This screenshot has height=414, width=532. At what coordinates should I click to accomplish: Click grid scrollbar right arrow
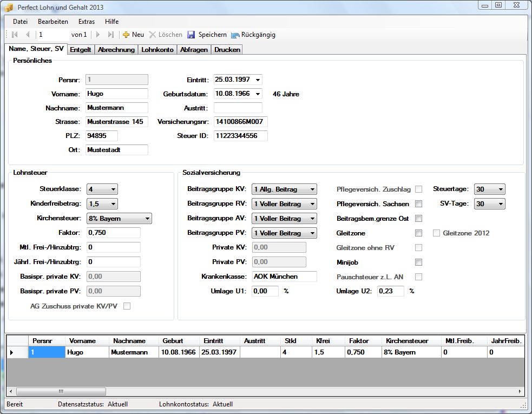pyautogui.click(x=520, y=391)
